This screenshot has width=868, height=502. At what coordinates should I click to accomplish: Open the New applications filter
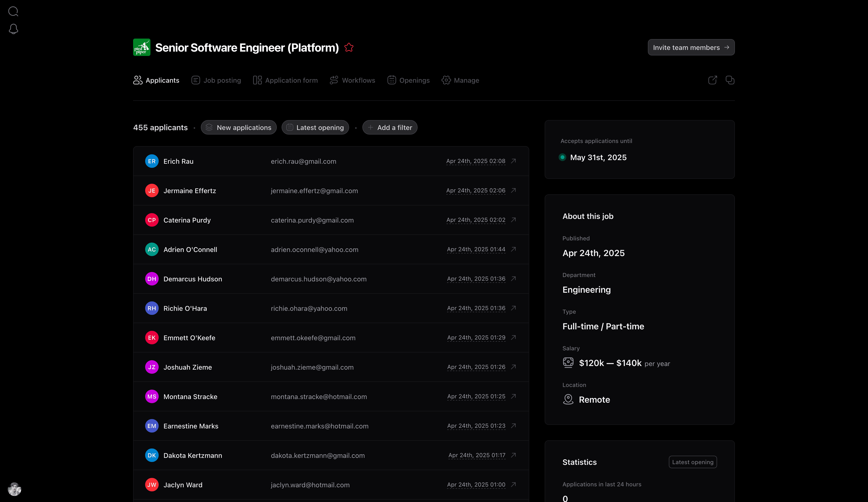click(238, 128)
